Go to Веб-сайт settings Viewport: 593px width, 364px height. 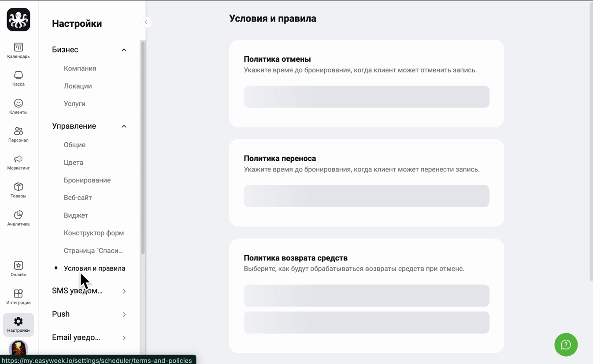78,197
